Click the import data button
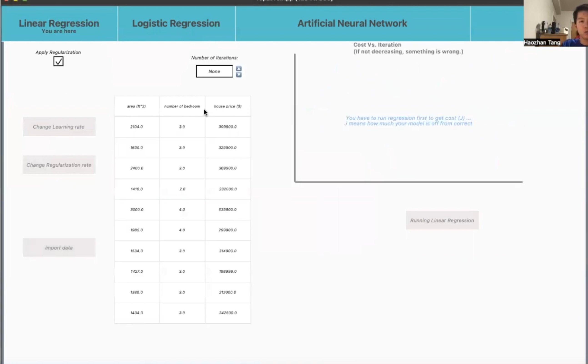 pyautogui.click(x=59, y=247)
